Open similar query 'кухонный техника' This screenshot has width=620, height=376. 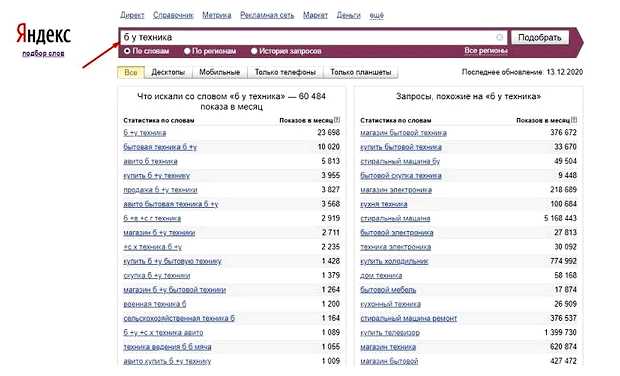(x=390, y=304)
